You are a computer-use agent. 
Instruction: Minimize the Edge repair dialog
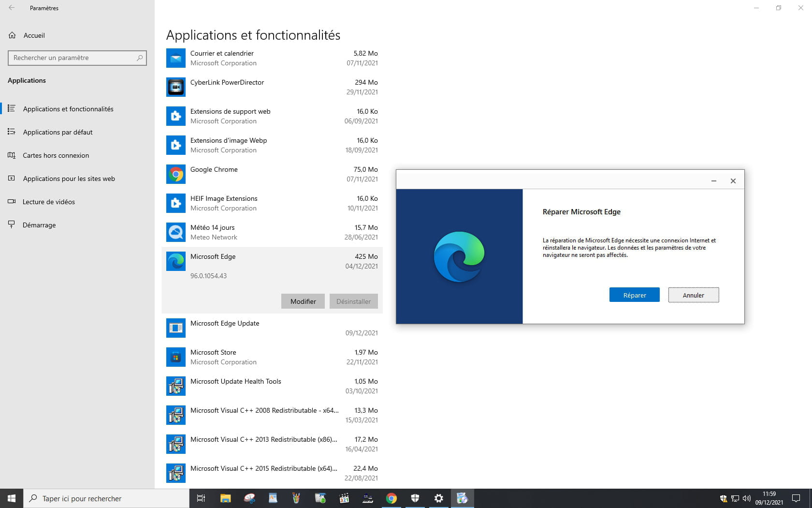[x=713, y=180]
